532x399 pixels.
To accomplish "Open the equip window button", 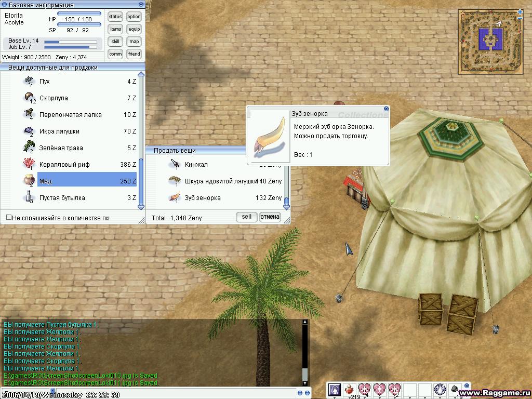I will 134,29.
